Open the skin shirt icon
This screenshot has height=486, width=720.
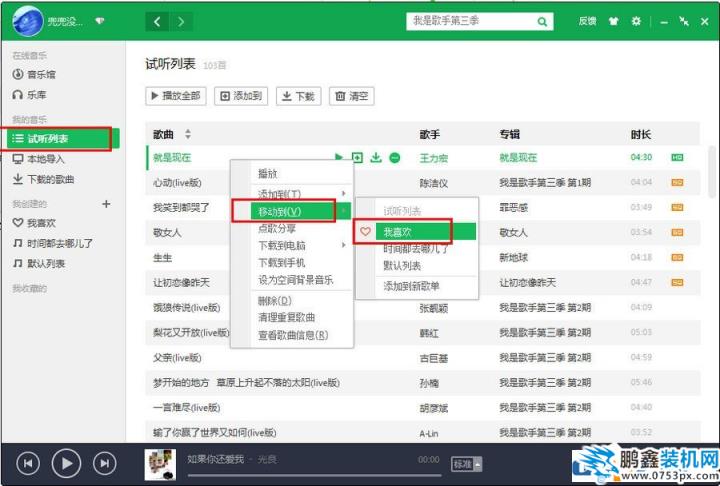click(613, 21)
